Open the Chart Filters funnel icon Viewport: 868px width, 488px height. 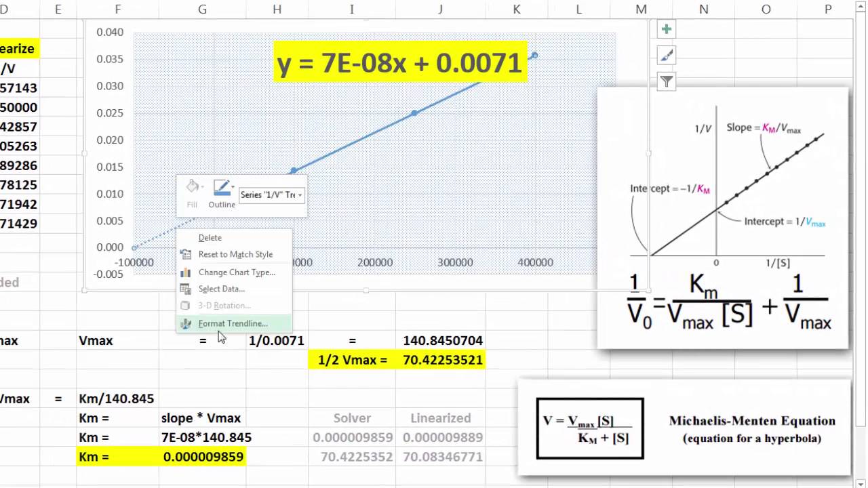[667, 82]
